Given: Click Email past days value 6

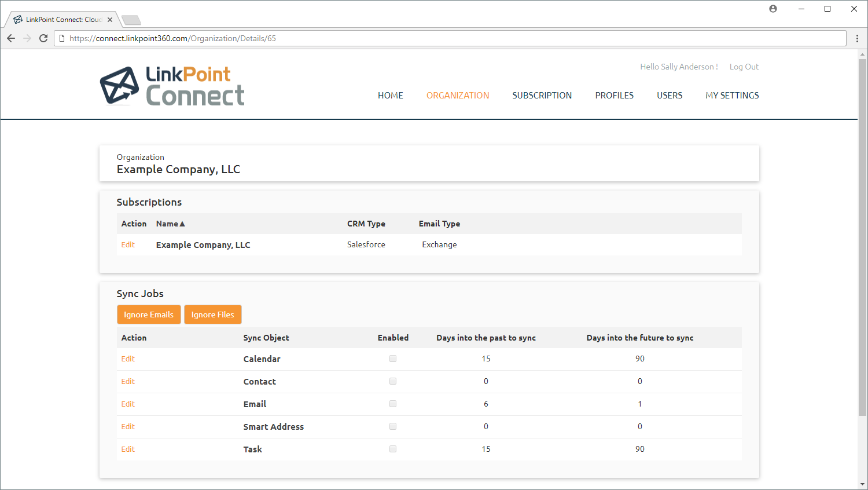Looking at the screenshot, I should pyautogui.click(x=486, y=404).
